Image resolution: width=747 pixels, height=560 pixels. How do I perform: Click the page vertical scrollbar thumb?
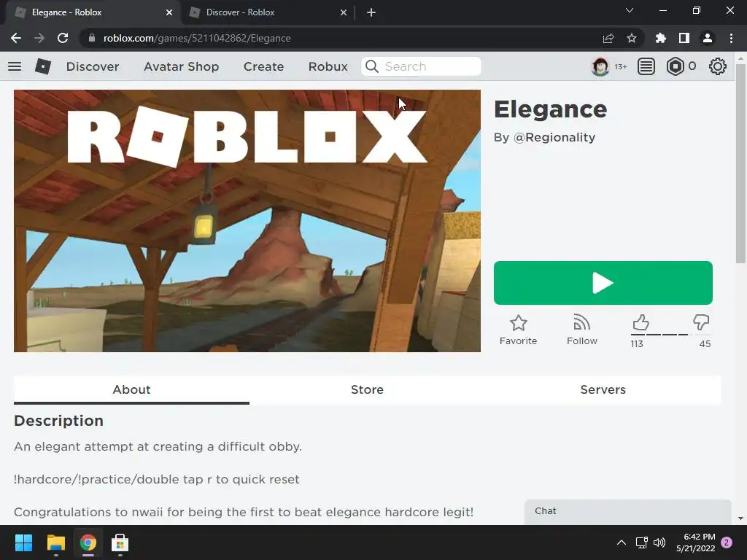pyautogui.click(x=740, y=163)
